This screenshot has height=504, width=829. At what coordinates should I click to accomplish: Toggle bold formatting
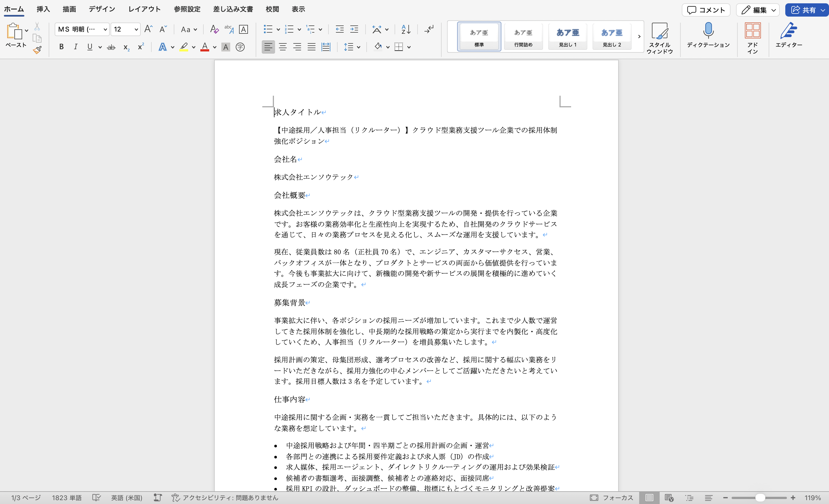[x=61, y=47]
